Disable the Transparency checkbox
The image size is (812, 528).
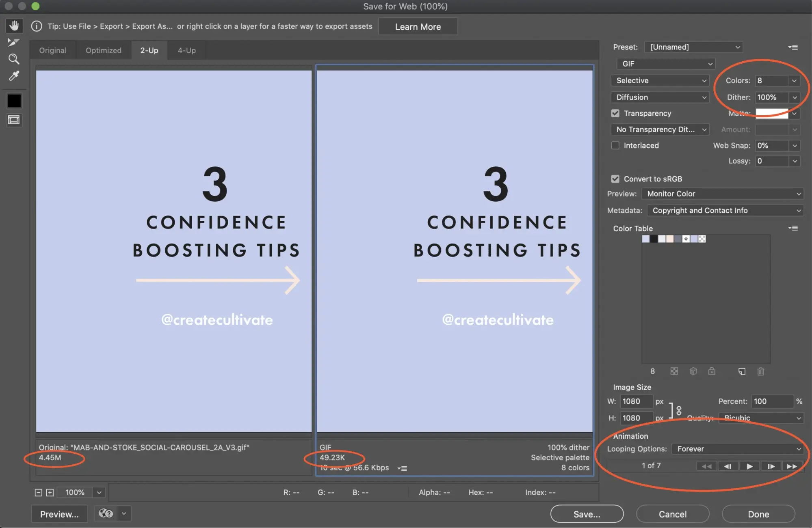(x=615, y=113)
